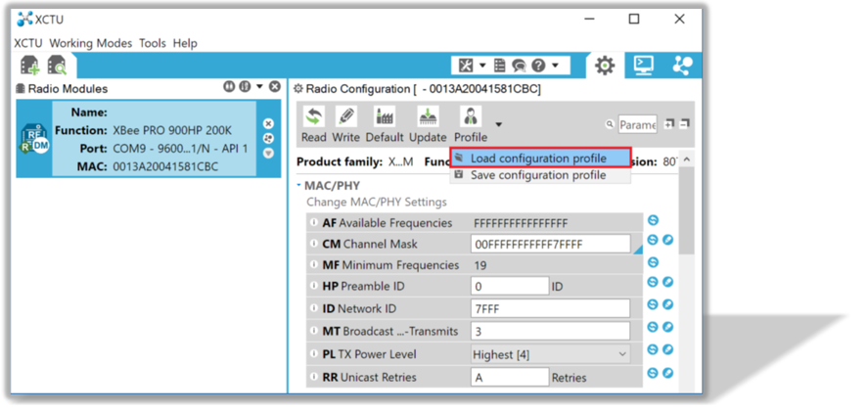Click the question mark Help icon
Screen dimensions: 868x412
538,66
